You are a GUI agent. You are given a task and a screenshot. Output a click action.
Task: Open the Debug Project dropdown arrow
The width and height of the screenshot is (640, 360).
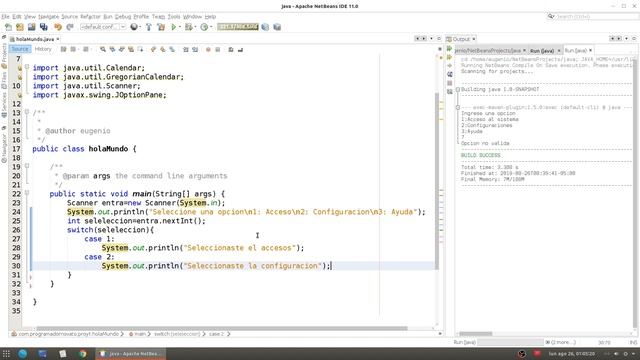[x=195, y=27]
